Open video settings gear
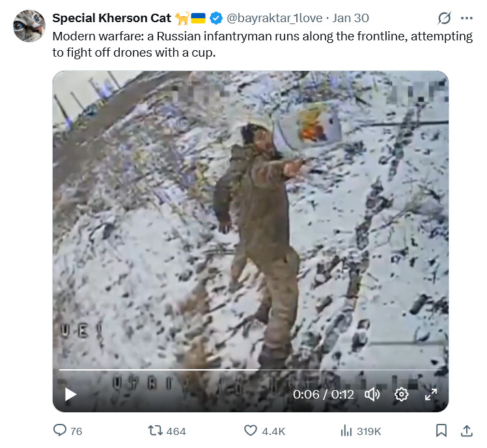Viewport: 487px width, 448px height. [401, 394]
